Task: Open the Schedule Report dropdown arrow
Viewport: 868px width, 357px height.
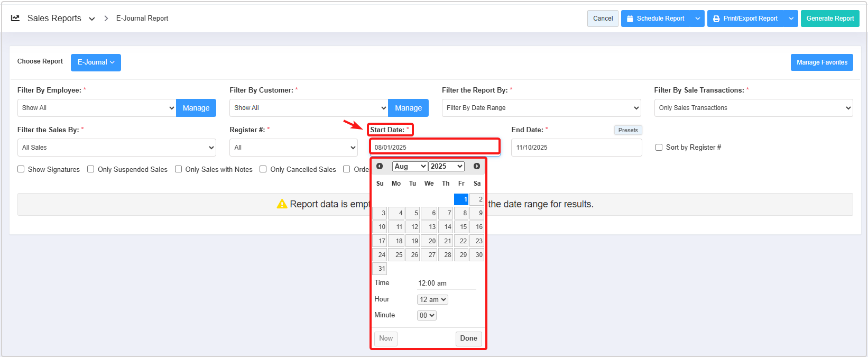Action: tap(698, 19)
